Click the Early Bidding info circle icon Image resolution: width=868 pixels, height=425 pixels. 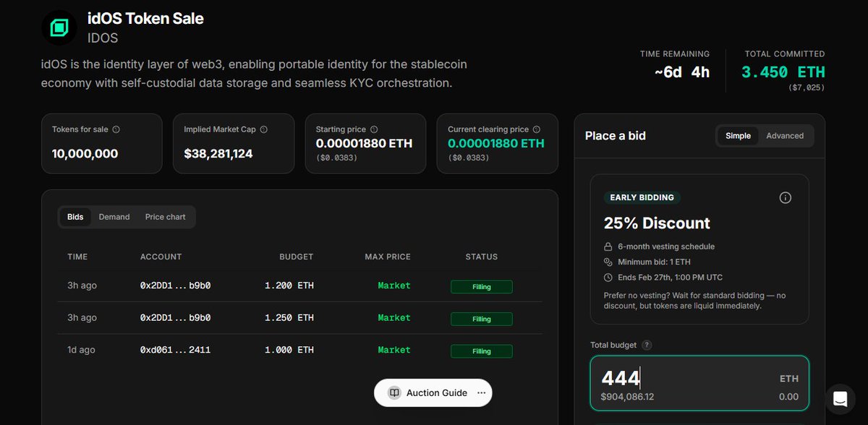(x=786, y=198)
